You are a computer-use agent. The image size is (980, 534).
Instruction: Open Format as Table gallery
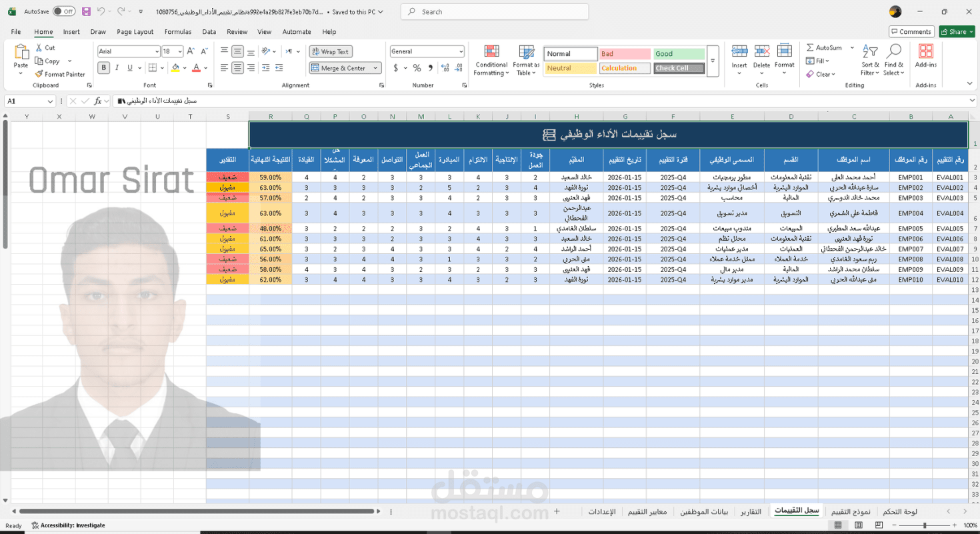pos(526,61)
